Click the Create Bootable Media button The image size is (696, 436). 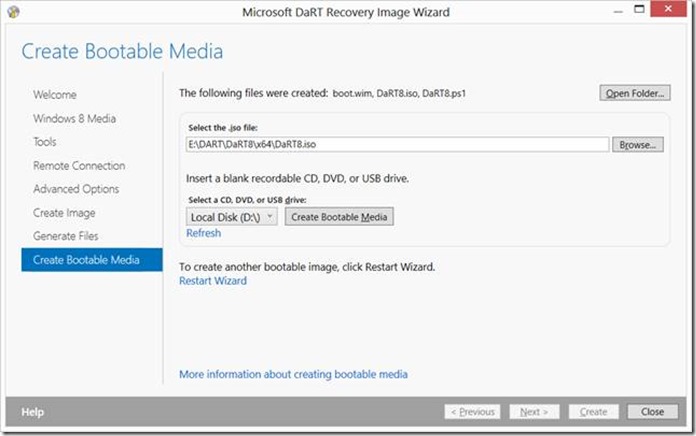click(x=339, y=217)
